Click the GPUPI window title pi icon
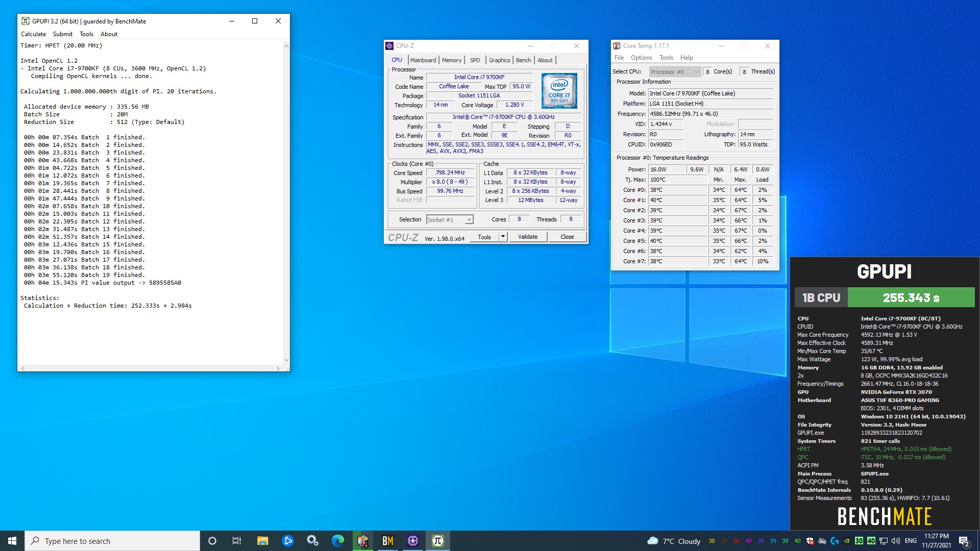This screenshot has width=980, height=551. [x=26, y=21]
